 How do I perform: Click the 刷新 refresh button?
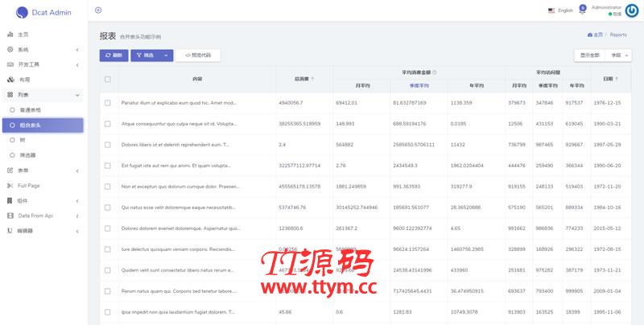[x=114, y=56]
